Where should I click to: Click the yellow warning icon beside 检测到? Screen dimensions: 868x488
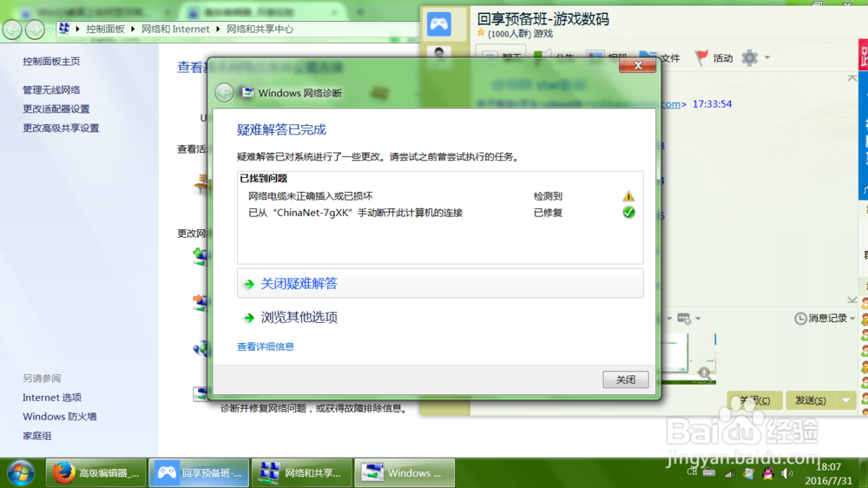[628, 196]
